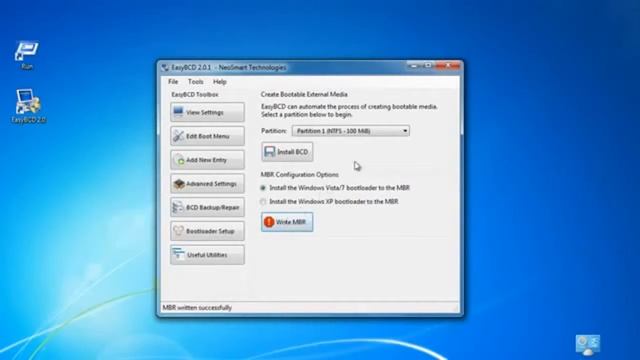Image resolution: width=640 pixels, height=360 pixels.
Task: Click the 'MBR Configuration Options' heading
Action: pos(300,175)
